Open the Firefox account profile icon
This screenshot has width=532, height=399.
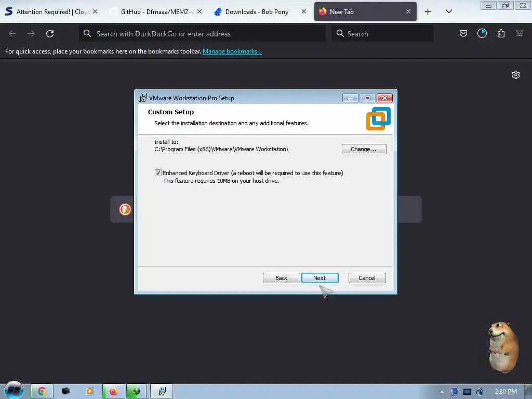click(482, 33)
